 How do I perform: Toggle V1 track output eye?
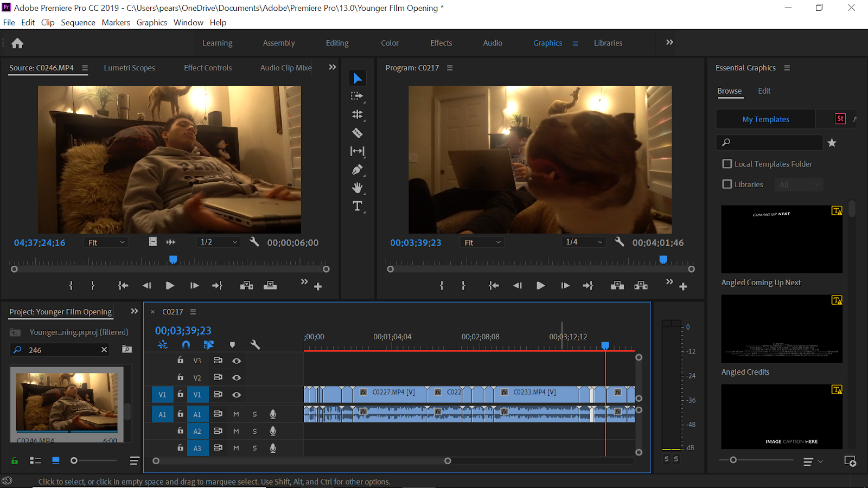click(x=237, y=395)
